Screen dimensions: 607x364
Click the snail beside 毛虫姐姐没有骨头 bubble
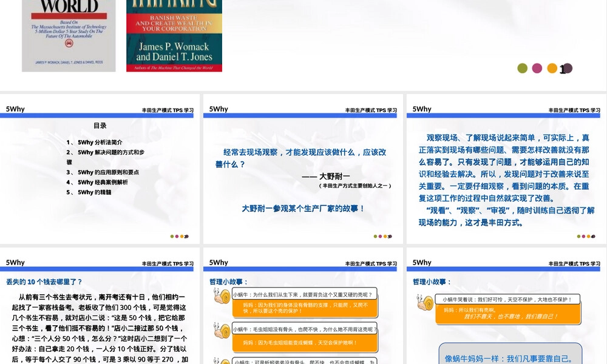[222, 331]
